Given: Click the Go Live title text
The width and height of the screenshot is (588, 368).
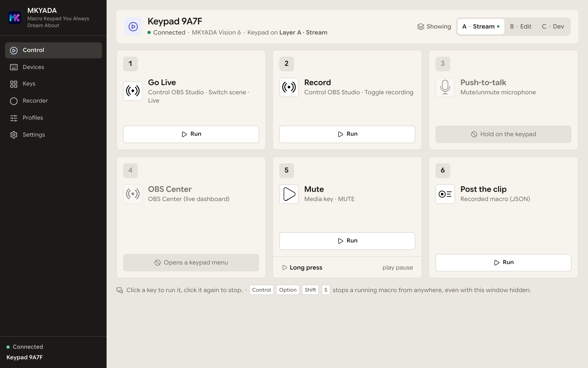Looking at the screenshot, I should [162, 83].
